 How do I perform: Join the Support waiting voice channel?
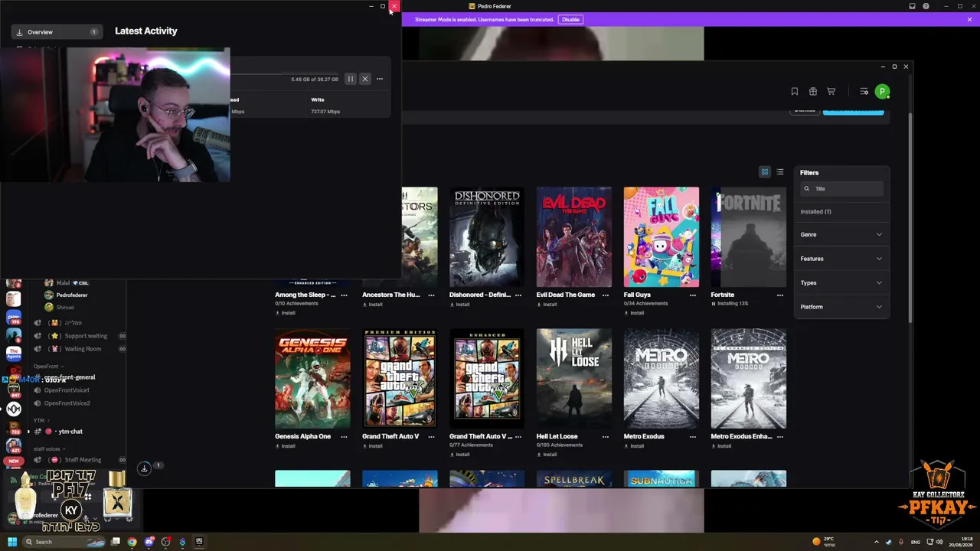click(x=80, y=336)
